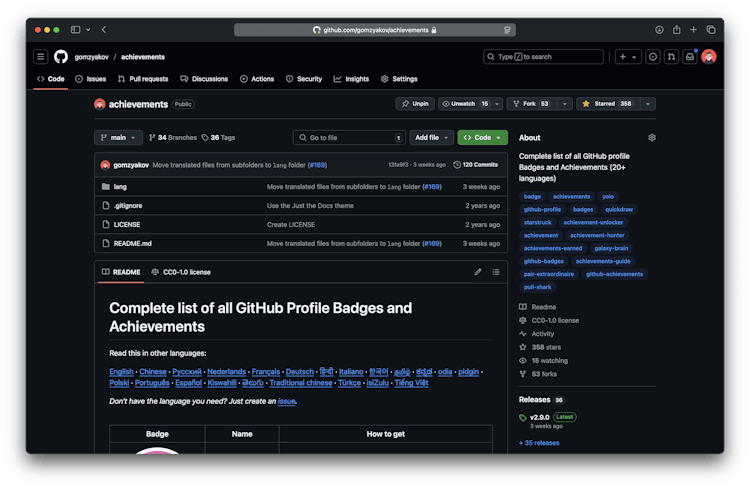Image resolution: width=750 pixels, height=488 pixels.
Task: Open the + 35 releases link
Action: (539, 443)
